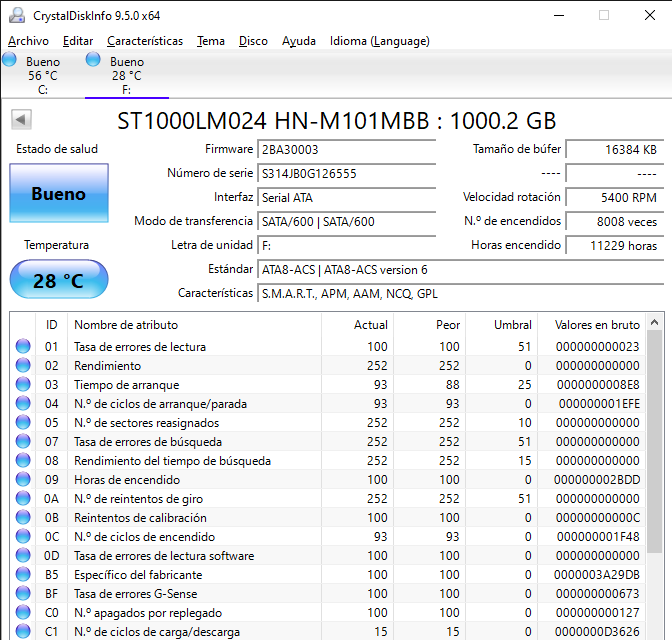This screenshot has height=640, width=672.
Task: Select drive F: status orb
Action: pos(94,61)
